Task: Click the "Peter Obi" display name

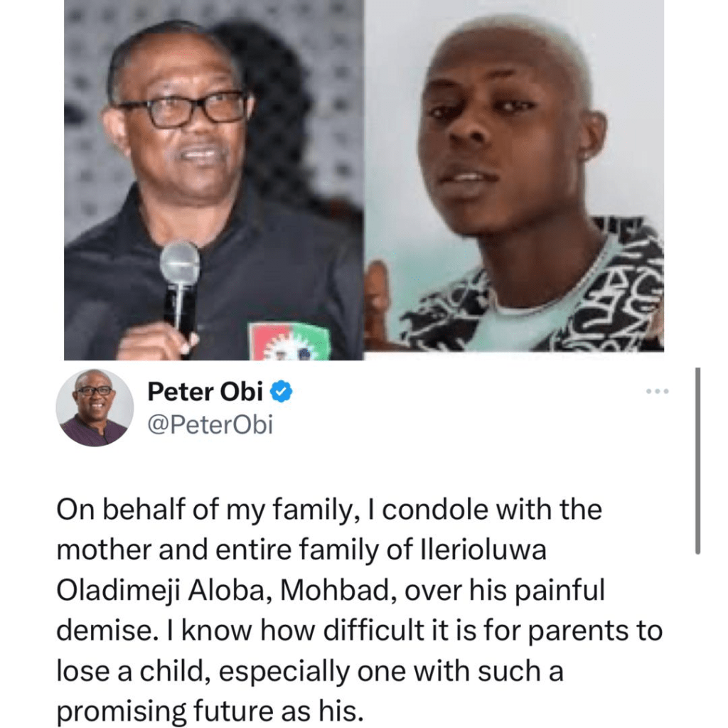Action: coord(205,392)
